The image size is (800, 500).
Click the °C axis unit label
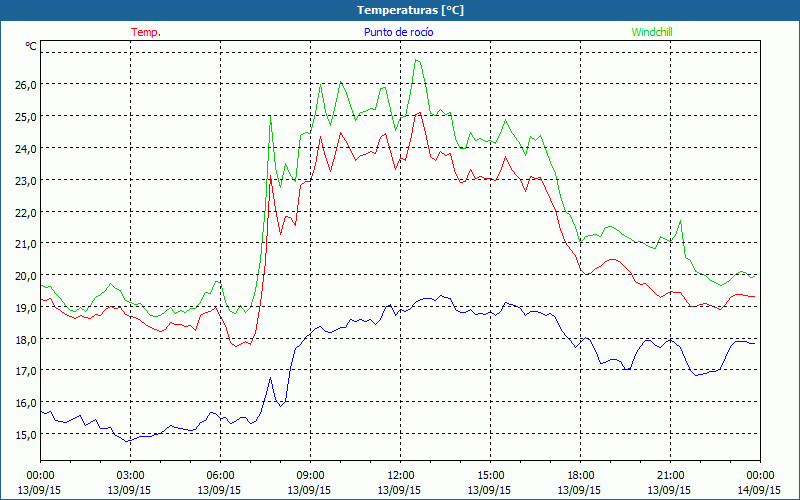[x=31, y=46]
